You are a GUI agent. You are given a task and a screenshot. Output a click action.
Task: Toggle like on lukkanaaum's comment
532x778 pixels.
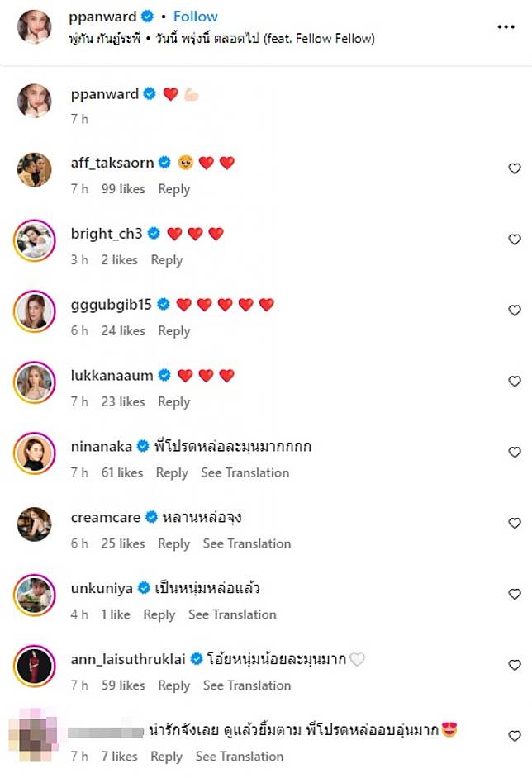click(x=514, y=381)
